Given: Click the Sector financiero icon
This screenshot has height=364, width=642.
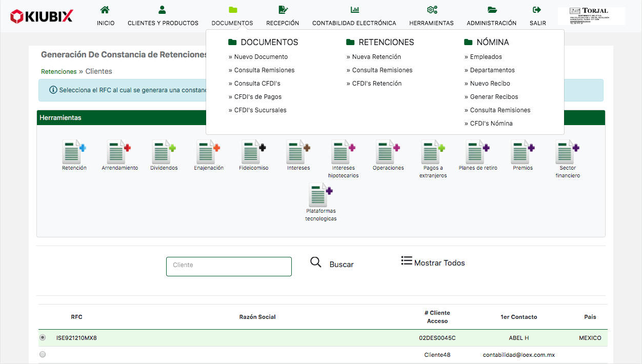Looking at the screenshot, I should 567,152.
